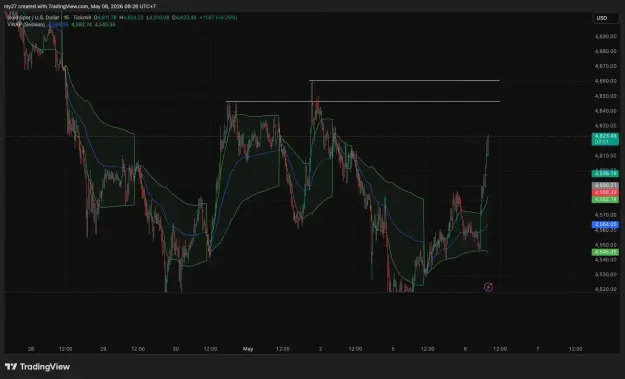This screenshot has height=379, width=625.
Task: Click the TradingView logo at the bottom left
Action: (37, 367)
